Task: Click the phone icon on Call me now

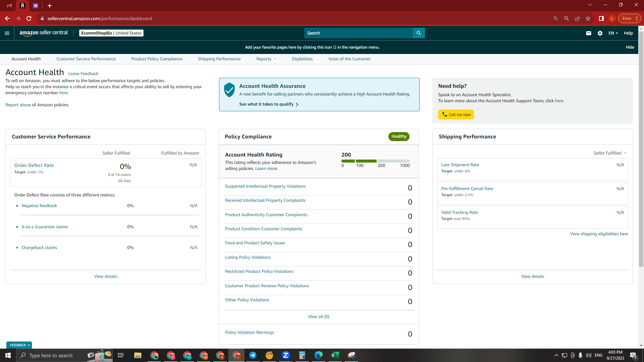Action: [444, 115]
